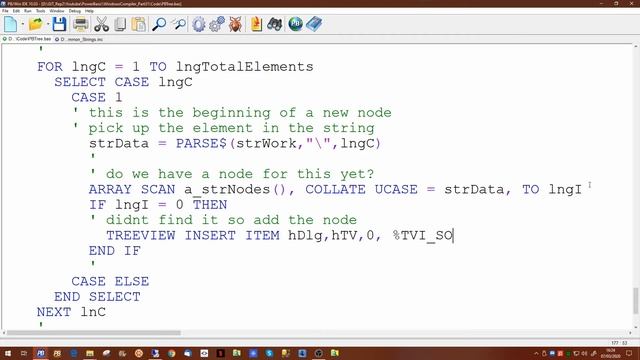Click the 'lngTotalElements' text in FOR line

pos(244,67)
